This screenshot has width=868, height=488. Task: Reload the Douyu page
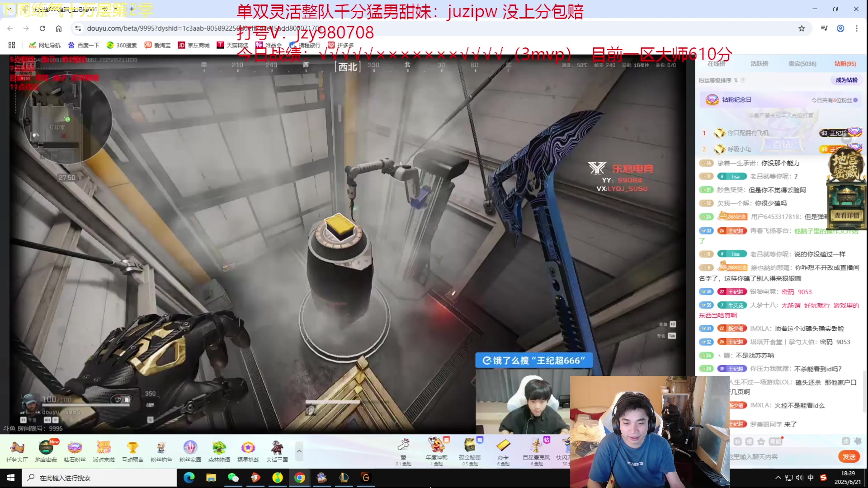[42, 28]
